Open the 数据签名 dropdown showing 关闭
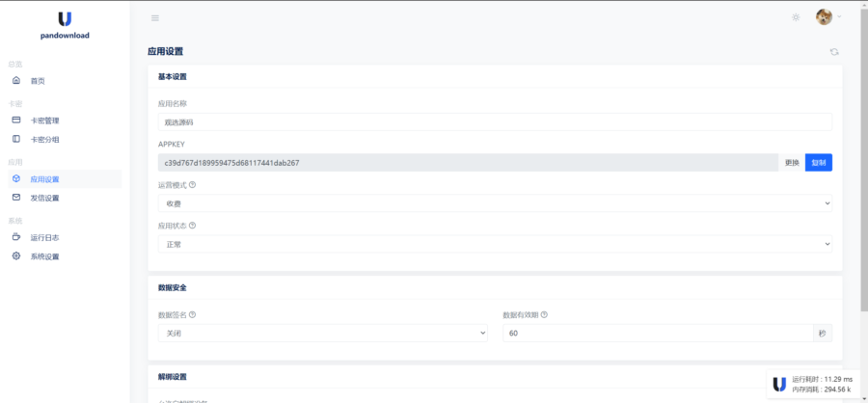 point(322,333)
